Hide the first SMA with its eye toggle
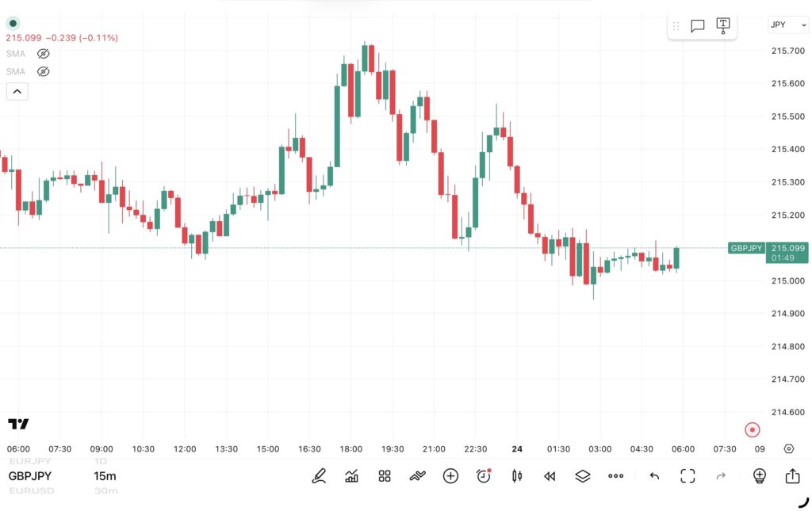The height and width of the screenshot is (511, 812). click(x=43, y=53)
